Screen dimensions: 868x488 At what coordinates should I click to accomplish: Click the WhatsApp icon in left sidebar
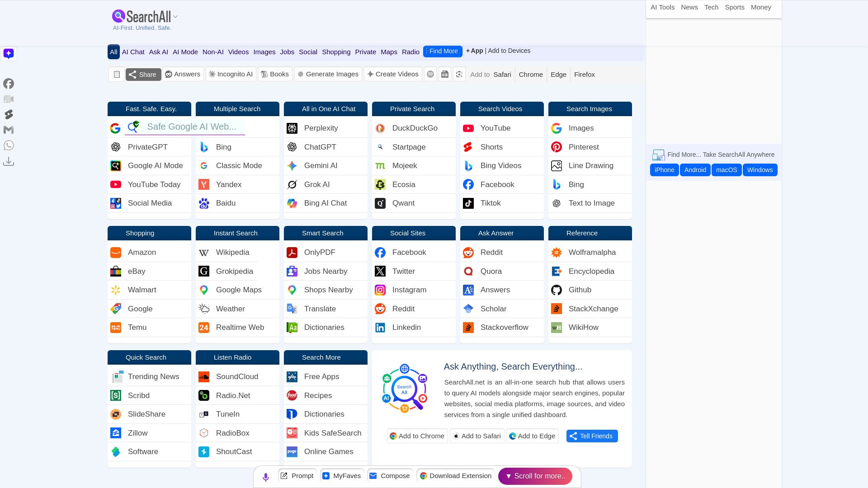[x=9, y=145]
